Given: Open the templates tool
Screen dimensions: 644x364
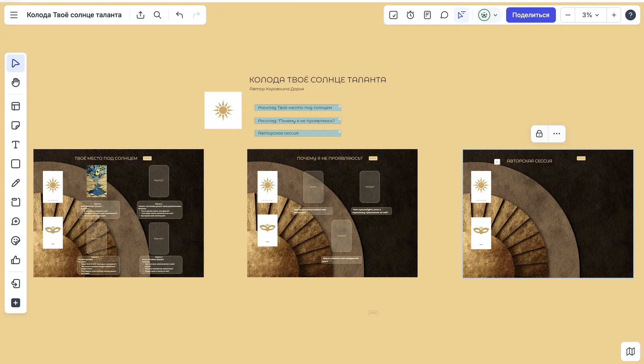Looking at the screenshot, I should (16, 106).
